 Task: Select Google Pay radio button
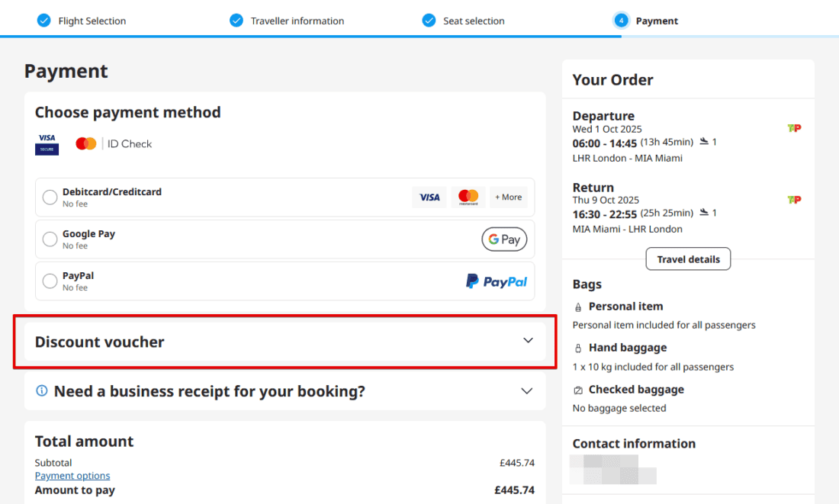point(50,239)
